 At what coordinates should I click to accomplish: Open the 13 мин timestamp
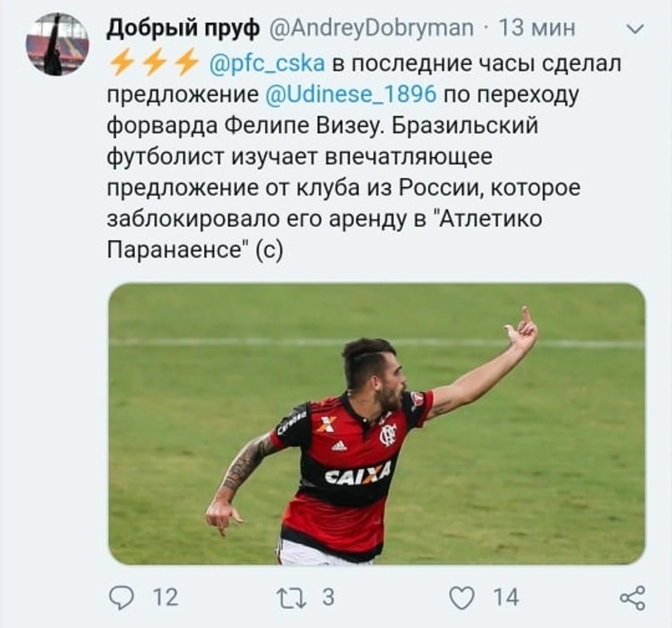[x=537, y=29]
